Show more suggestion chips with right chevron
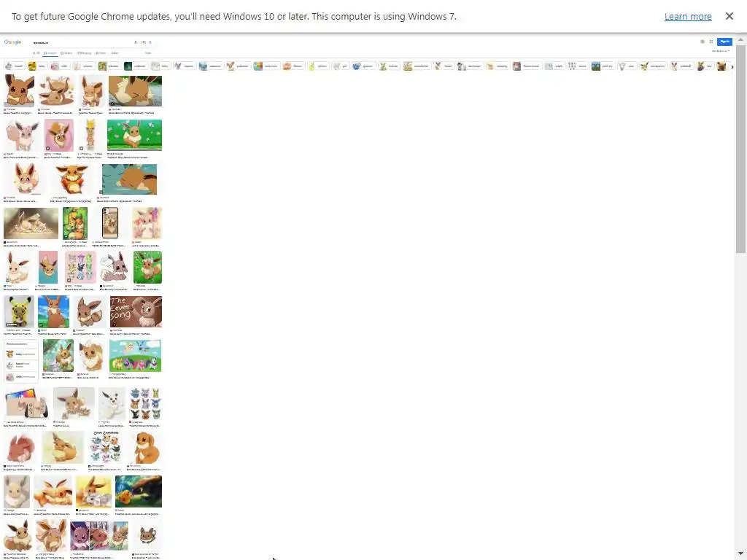 click(x=732, y=66)
